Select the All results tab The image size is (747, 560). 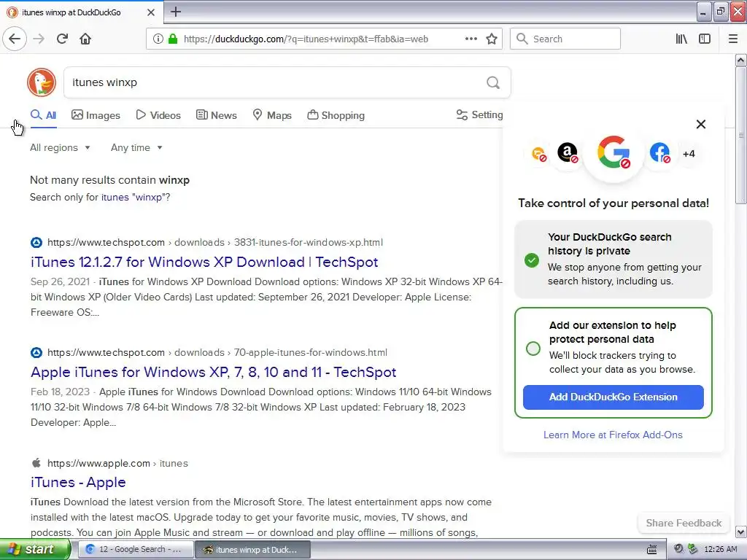click(x=43, y=115)
